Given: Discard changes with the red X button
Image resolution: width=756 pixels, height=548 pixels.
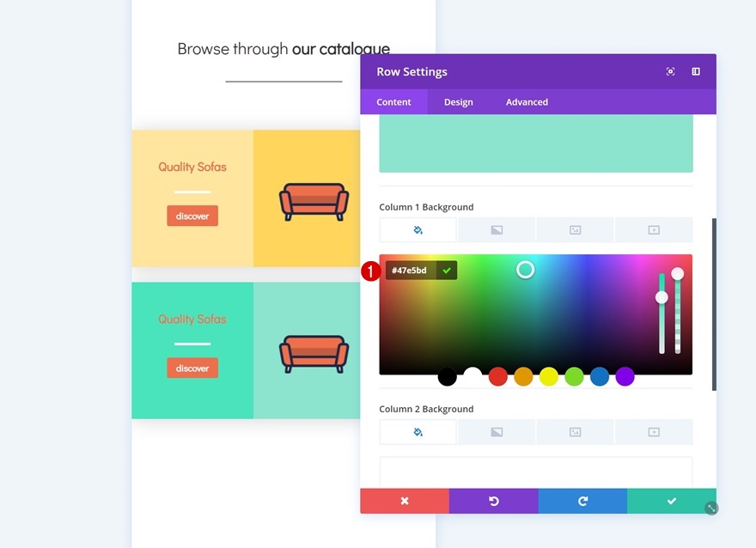Looking at the screenshot, I should (405, 501).
